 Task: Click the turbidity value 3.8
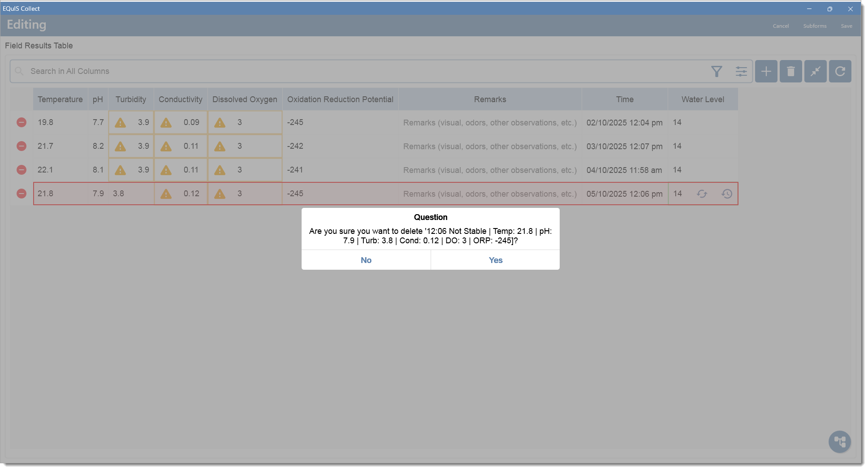pos(118,194)
